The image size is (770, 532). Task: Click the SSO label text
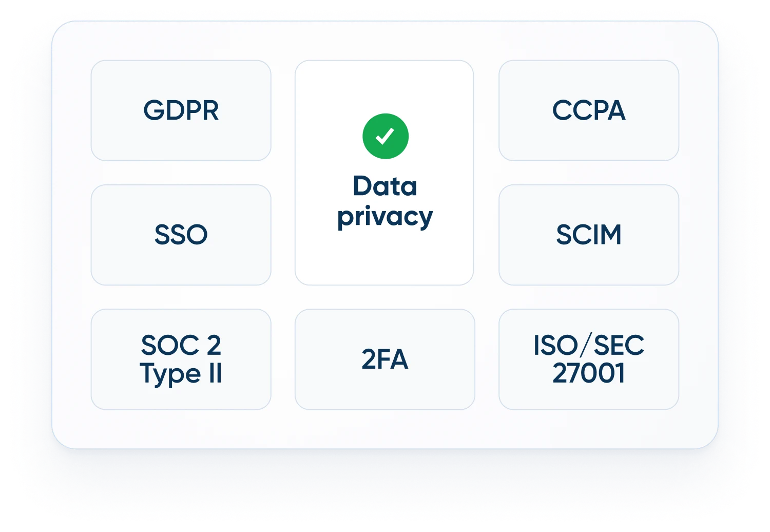pos(181,235)
